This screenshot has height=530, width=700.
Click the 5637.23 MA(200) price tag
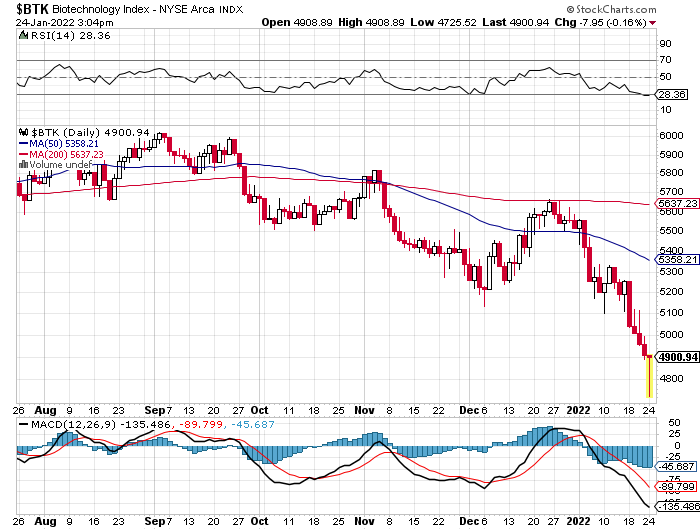click(676, 204)
